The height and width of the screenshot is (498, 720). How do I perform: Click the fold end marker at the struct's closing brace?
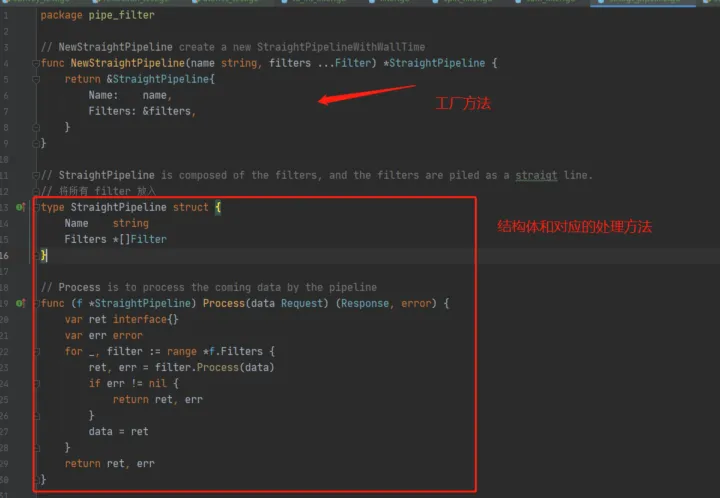(x=36, y=255)
